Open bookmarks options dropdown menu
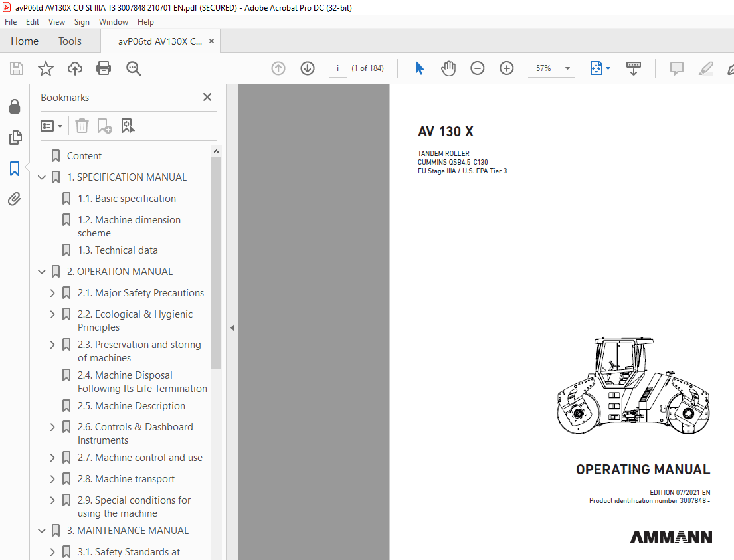The width and height of the screenshot is (734, 560). pyautogui.click(x=52, y=126)
